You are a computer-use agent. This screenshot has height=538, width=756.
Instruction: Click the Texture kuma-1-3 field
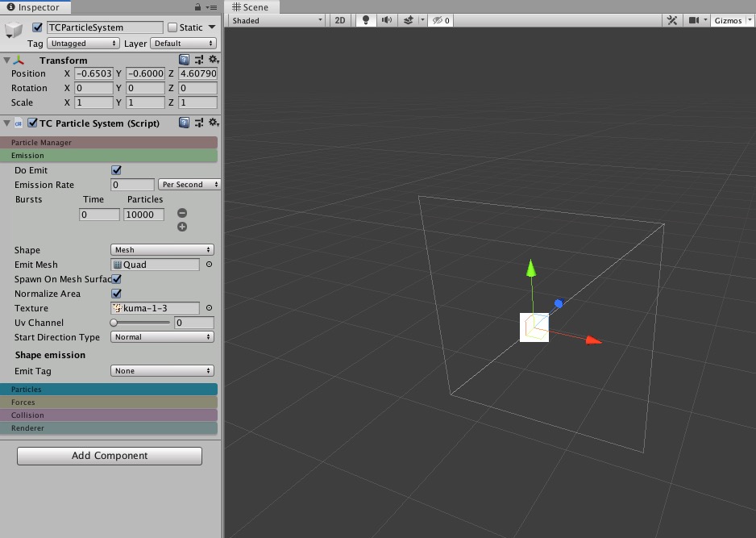[x=155, y=308]
